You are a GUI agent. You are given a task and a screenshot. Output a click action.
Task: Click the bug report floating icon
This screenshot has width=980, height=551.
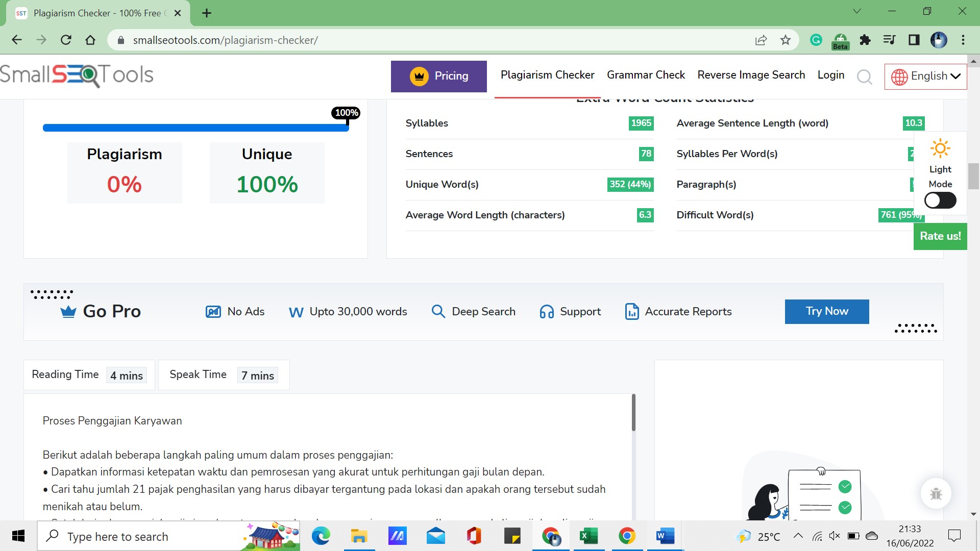click(x=936, y=493)
